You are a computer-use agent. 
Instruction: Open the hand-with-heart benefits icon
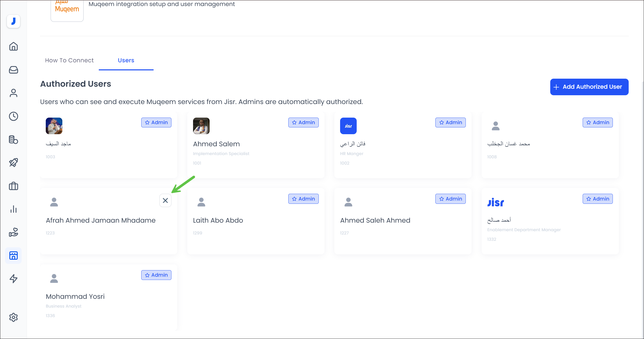[x=13, y=232]
